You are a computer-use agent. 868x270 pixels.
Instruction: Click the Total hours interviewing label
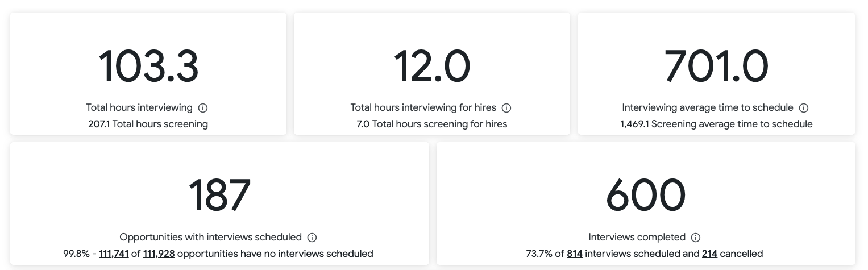pyautogui.click(x=139, y=107)
